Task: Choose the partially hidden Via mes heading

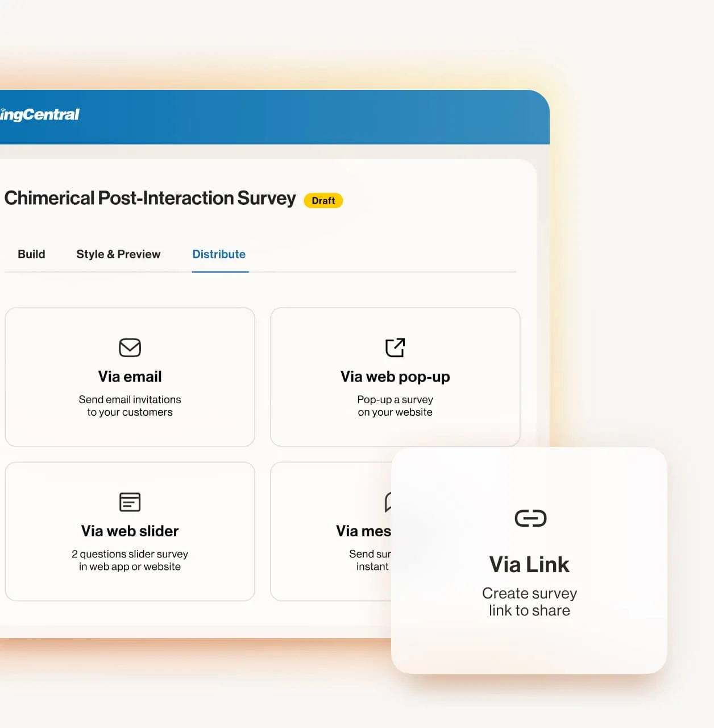Action: tap(363, 531)
